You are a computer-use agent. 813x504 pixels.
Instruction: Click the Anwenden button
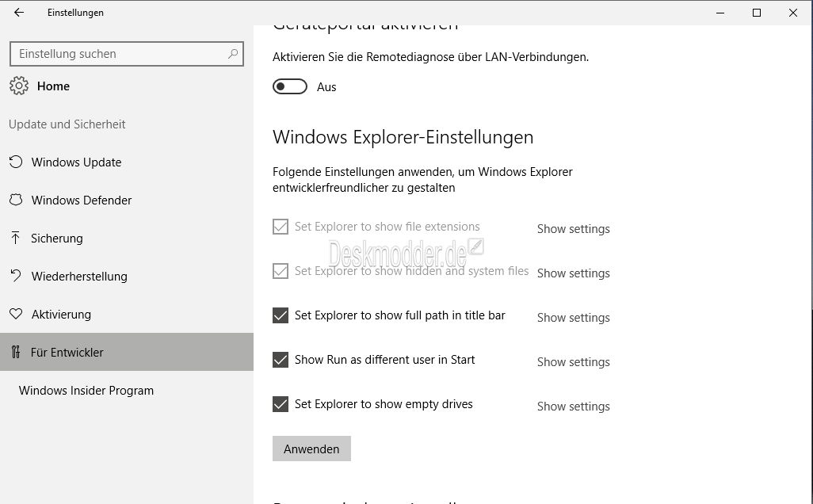pyautogui.click(x=311, y=449)
